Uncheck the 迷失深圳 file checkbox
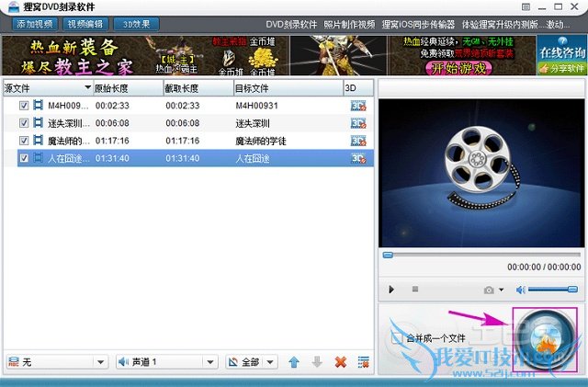Viewport: 588px width, 387px height. [x=24, y=123]
